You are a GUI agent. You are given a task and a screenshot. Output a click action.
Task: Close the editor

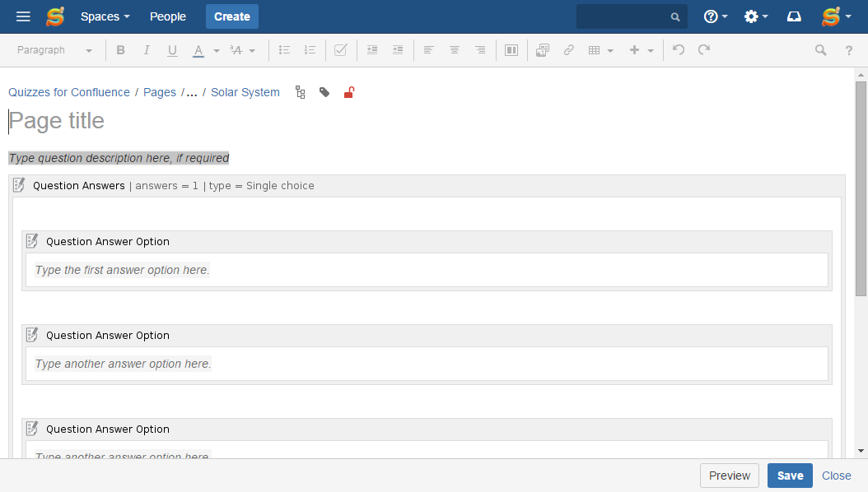coord(837,476)
